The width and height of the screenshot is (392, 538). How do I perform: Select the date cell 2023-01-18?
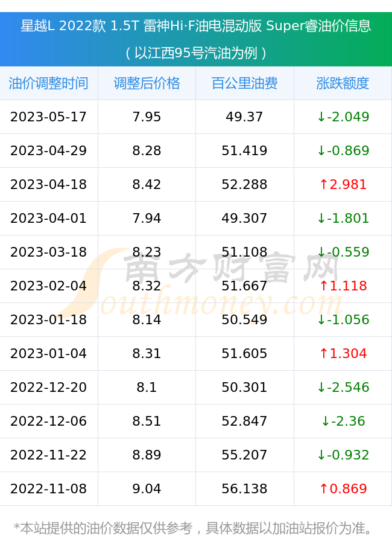[49, 319]
